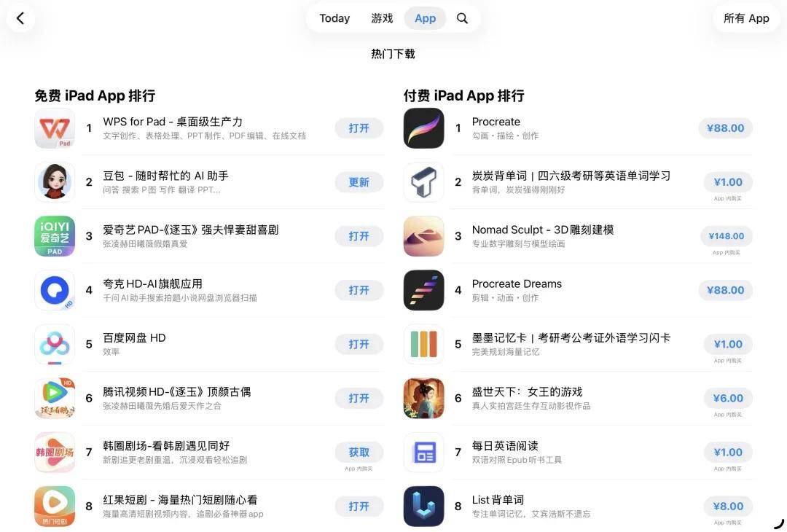
Task: Tap 获取 button for 韩圈剧场
Action: click(x=359, y=452)
